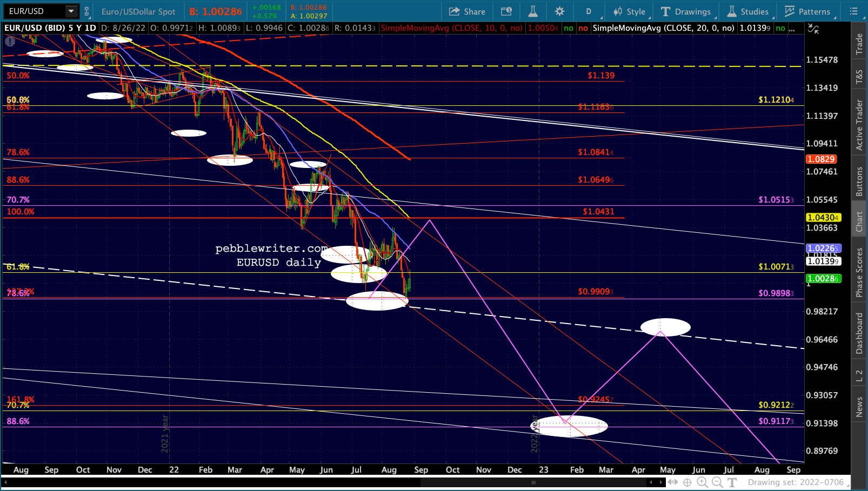This screenshot has height=491, width=868.
Task: Click the Share button
Action: (x=467, y=11)
